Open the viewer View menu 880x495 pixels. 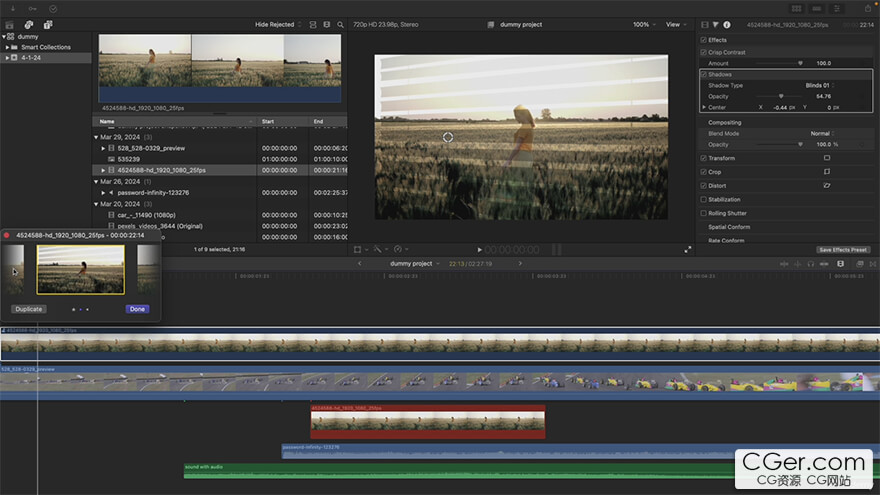point(676,25)
